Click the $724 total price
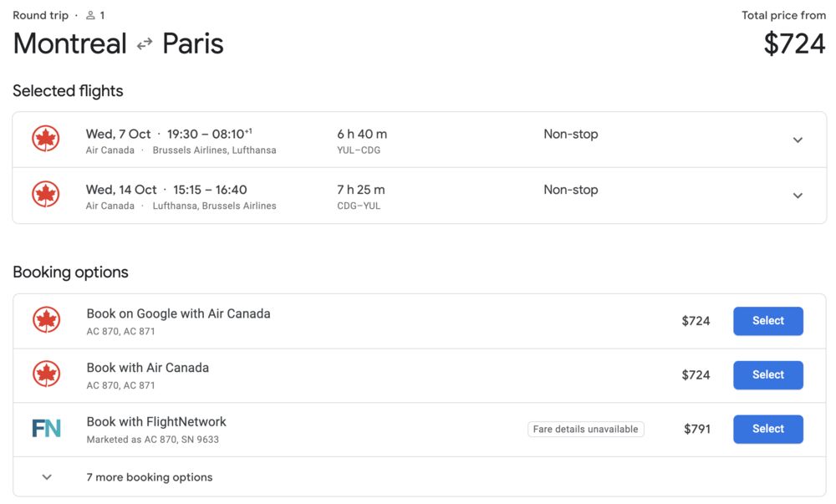Viewport: 836px width, 504px height. click(794, 43)
